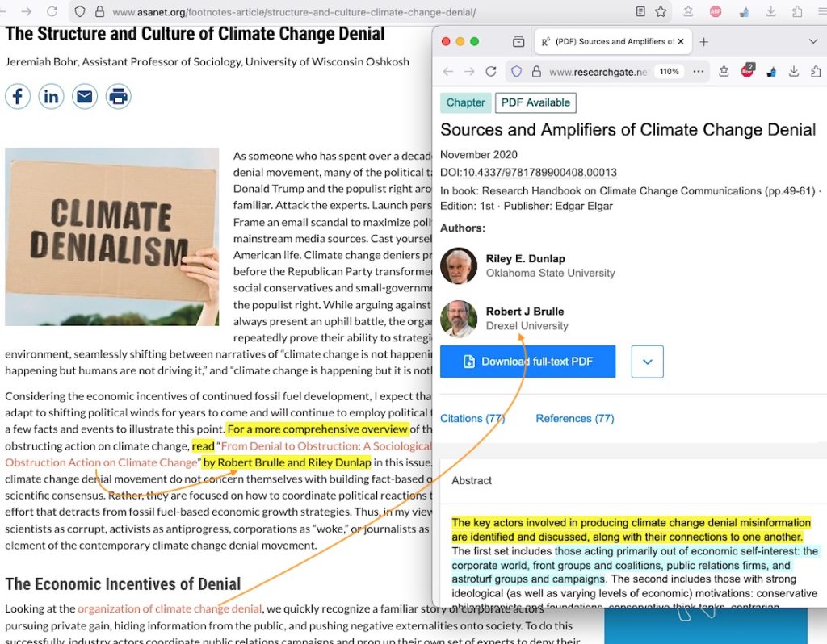Screen dimensions: 827x644
Task: Open page actions ellipsis in ResearchGate URL bar
Action: (699, 72)
